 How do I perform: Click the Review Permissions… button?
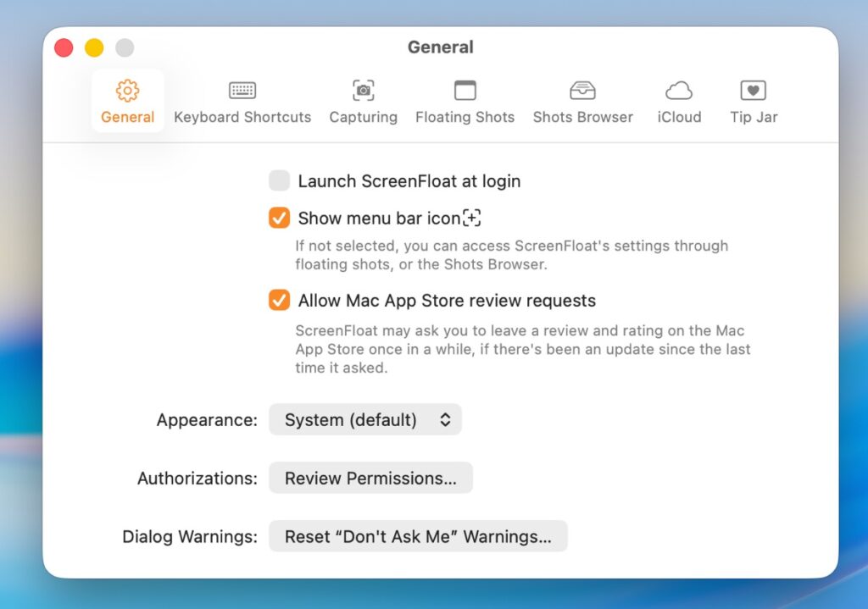tap(370, 479)
